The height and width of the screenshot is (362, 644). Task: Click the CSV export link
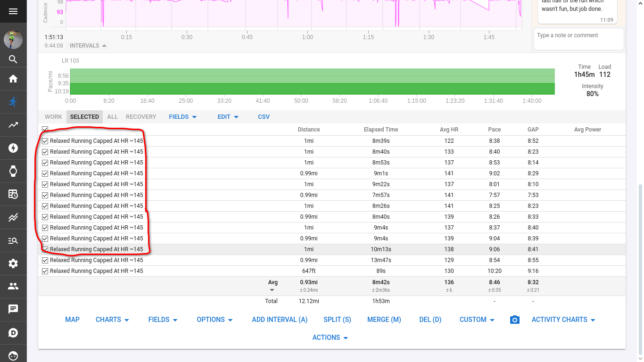point(264,116)
